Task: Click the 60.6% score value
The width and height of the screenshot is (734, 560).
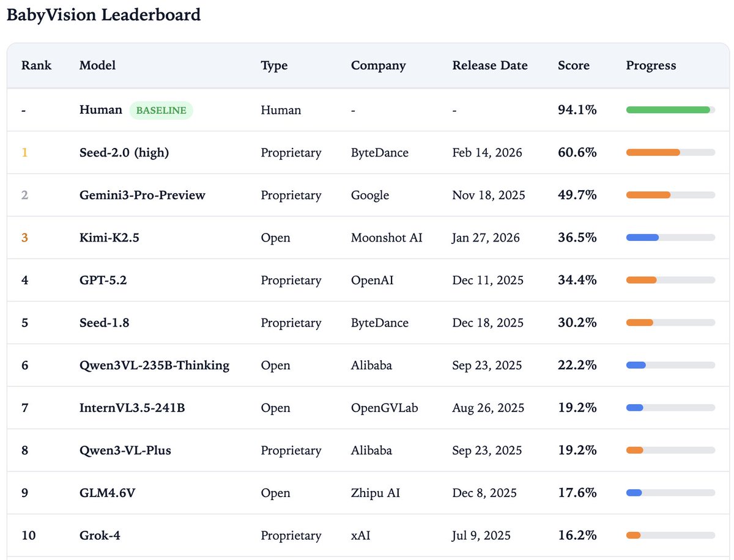Action: click(x=577, y=152)
